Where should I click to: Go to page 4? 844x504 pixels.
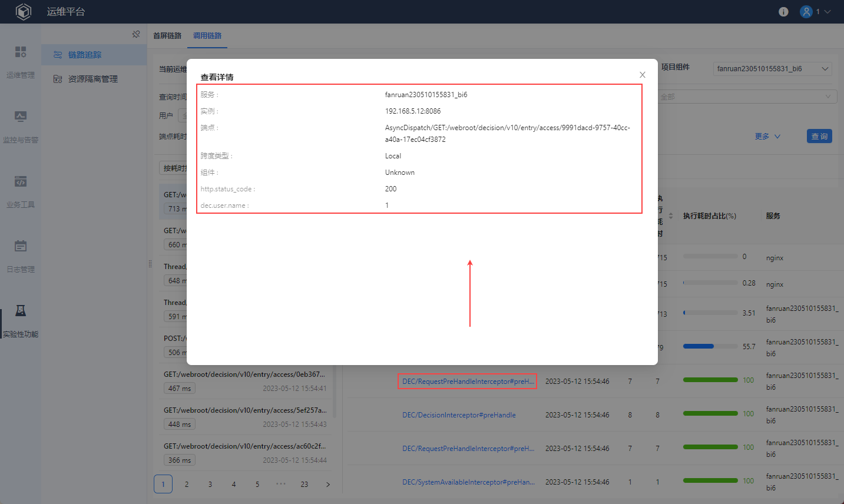tap(234, 484)
